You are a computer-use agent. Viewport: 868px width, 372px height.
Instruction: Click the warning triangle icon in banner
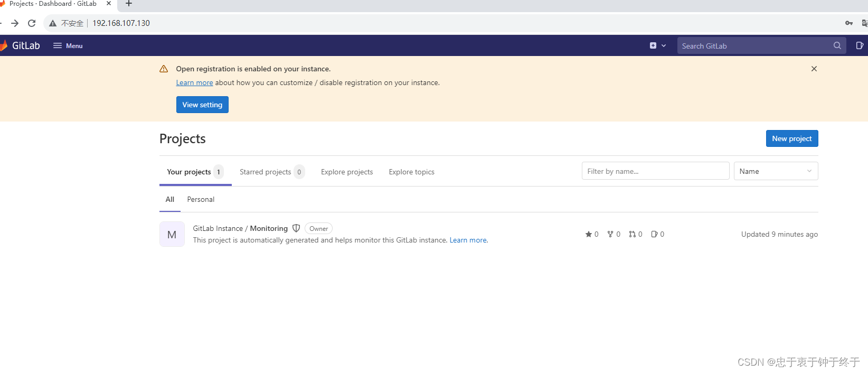click(x=164, y=69)
